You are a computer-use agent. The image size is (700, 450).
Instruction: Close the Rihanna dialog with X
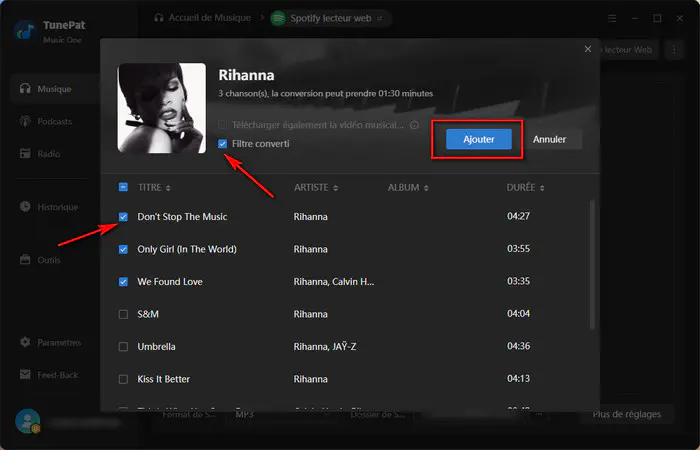[x=588, y=49]
